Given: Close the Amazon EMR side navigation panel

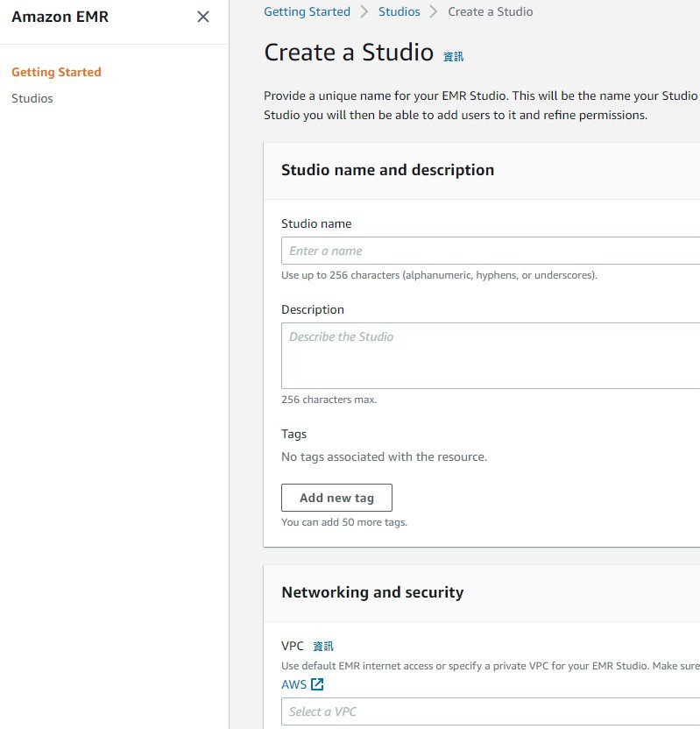Looking at the screenshot, I should (203, 17).
